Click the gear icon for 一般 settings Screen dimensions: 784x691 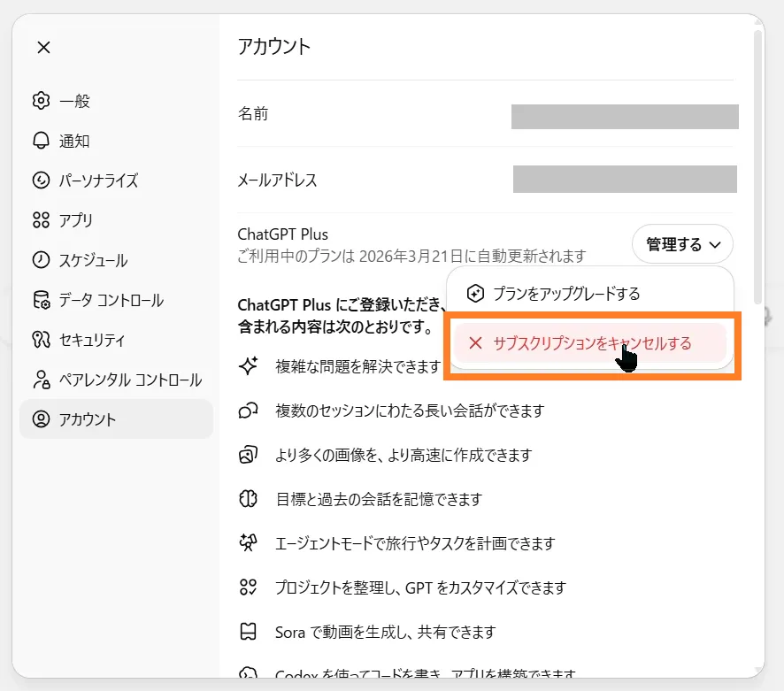pyautogui.click(x=41, y=101)
